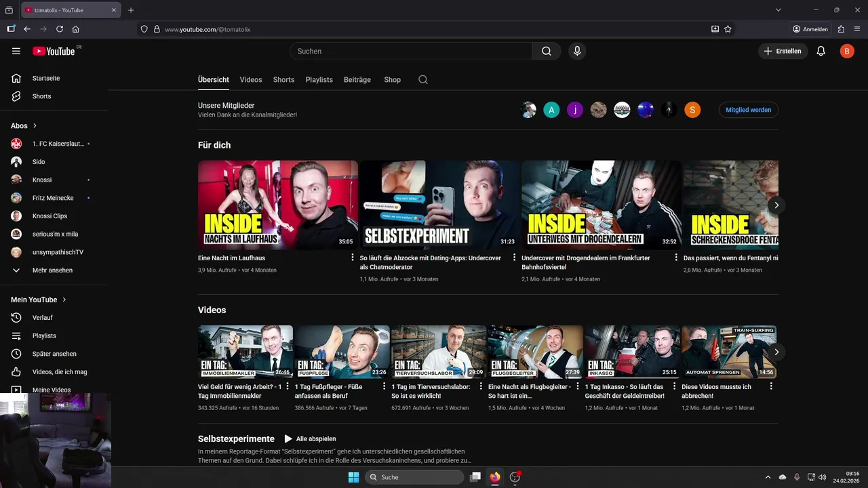Screen dimensions: 868x488
Task: Switch to the Shorts channel tab
Action: [x=283, y=79]
